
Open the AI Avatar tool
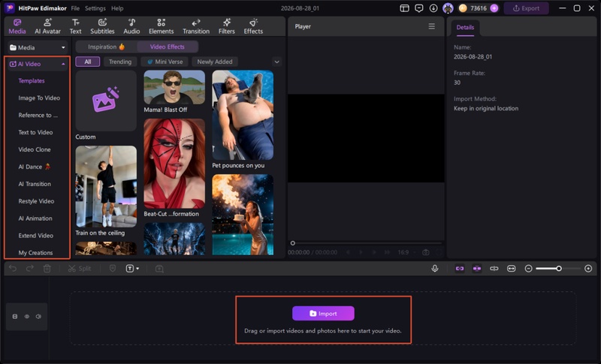tap(47, 26)
